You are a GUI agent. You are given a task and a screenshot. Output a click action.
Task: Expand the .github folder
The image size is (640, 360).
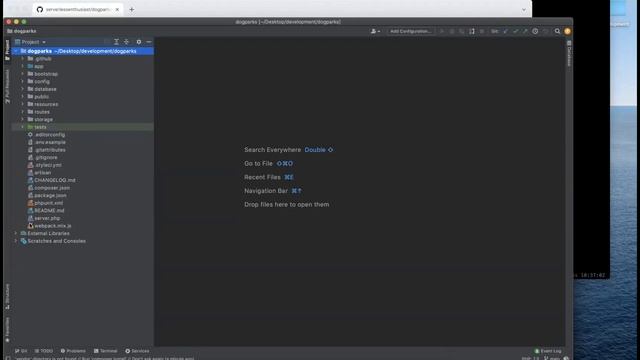tap(22, 59)
